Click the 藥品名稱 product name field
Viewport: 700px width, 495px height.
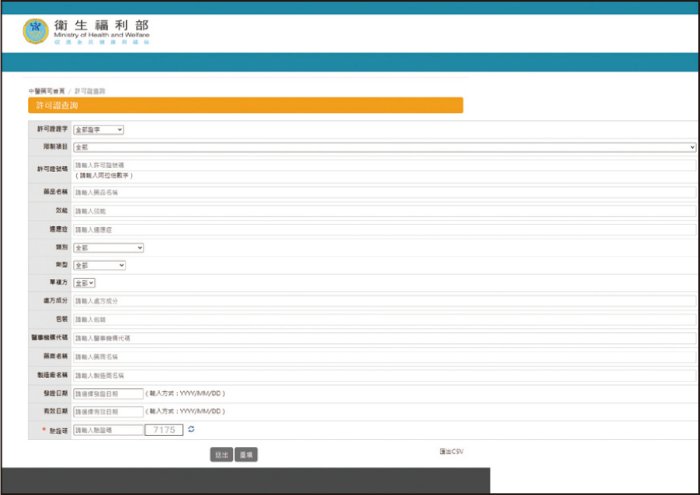coord(384,192)
